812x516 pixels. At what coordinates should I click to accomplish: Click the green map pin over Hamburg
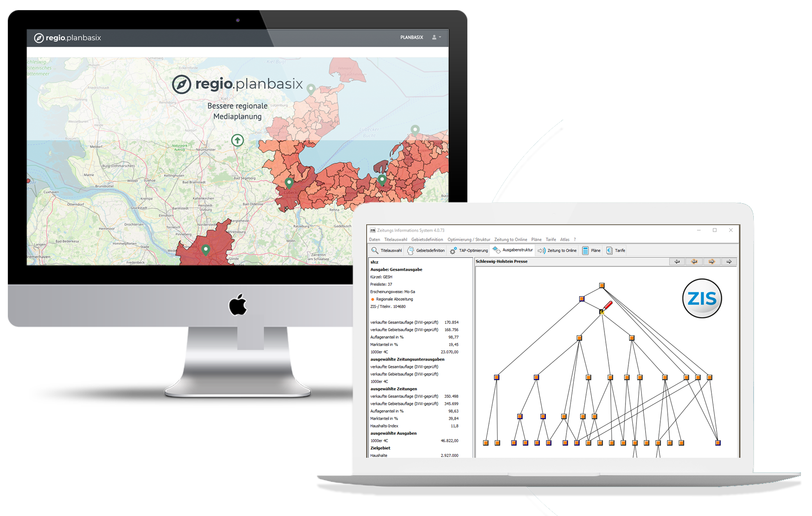(206, 250)
